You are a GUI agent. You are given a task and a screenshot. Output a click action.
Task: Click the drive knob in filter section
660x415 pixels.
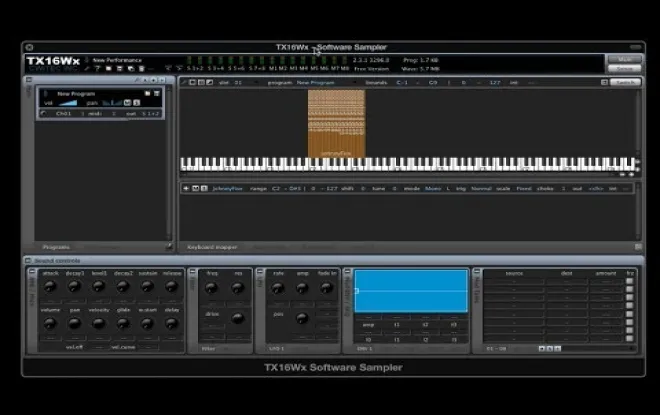(238, 318)
